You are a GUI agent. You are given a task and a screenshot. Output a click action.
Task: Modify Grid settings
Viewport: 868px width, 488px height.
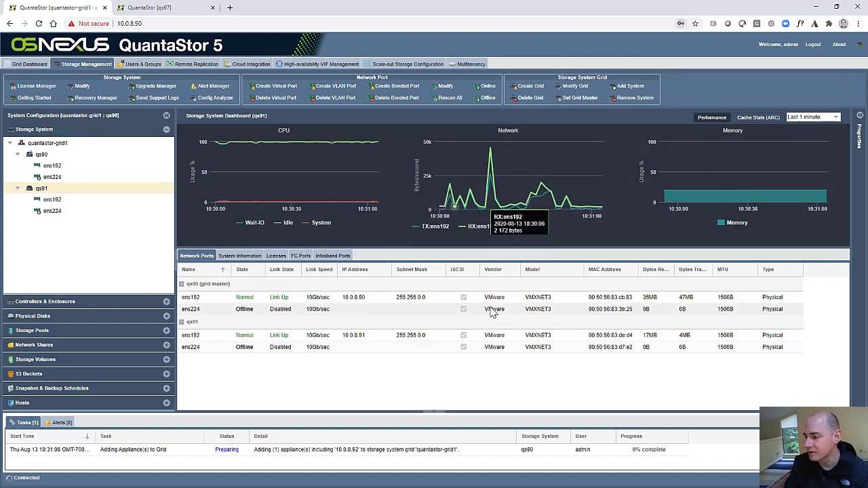click(x=572, y=86)
